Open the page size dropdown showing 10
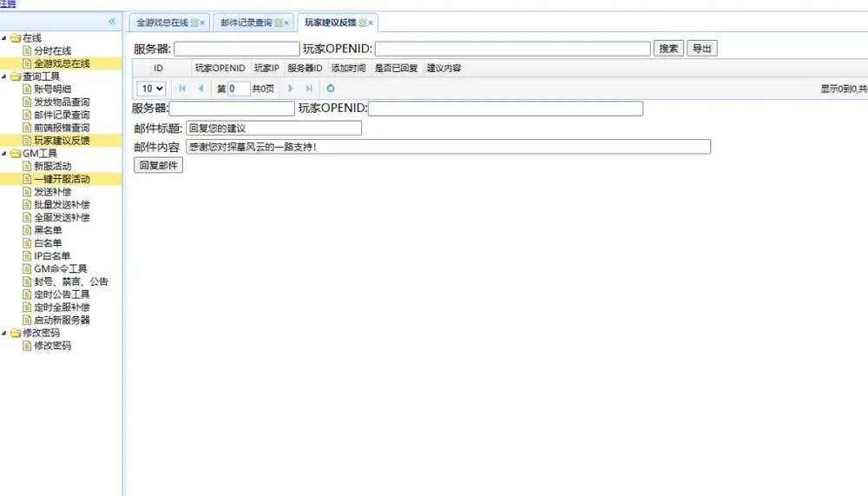Screen dimensions: 868x496 point(151,88)
